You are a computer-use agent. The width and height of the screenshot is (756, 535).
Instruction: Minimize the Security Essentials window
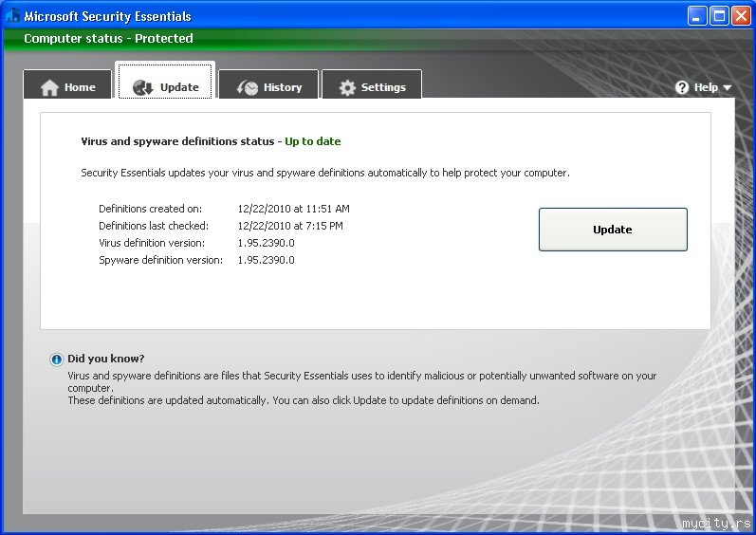pyautogui.click(x=696, y=16)
